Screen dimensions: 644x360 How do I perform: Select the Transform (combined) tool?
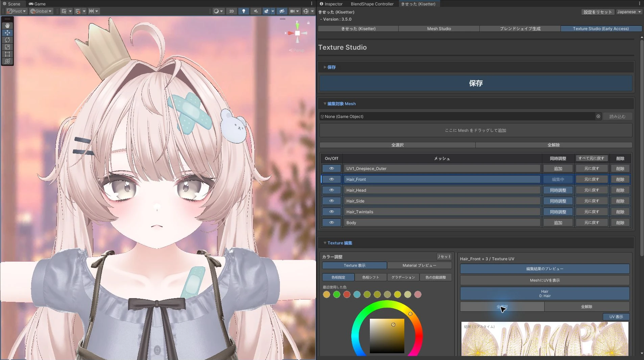click(x=7, y=61)
